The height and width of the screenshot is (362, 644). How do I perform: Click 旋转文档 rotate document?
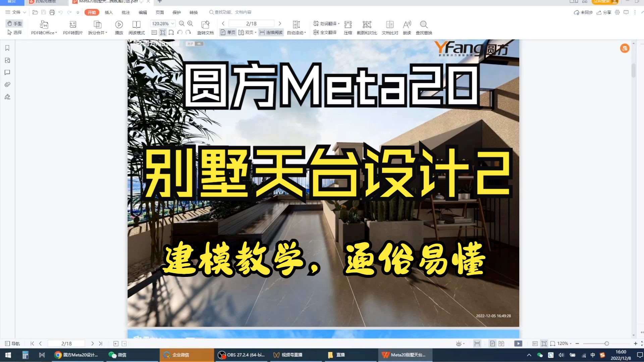pos(205,27)
